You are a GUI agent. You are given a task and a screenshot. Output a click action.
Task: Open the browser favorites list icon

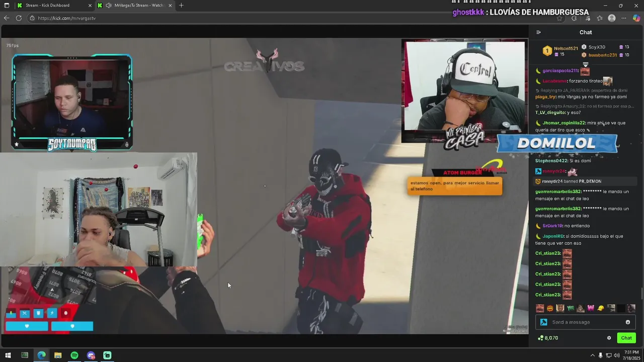coord(600,18)
